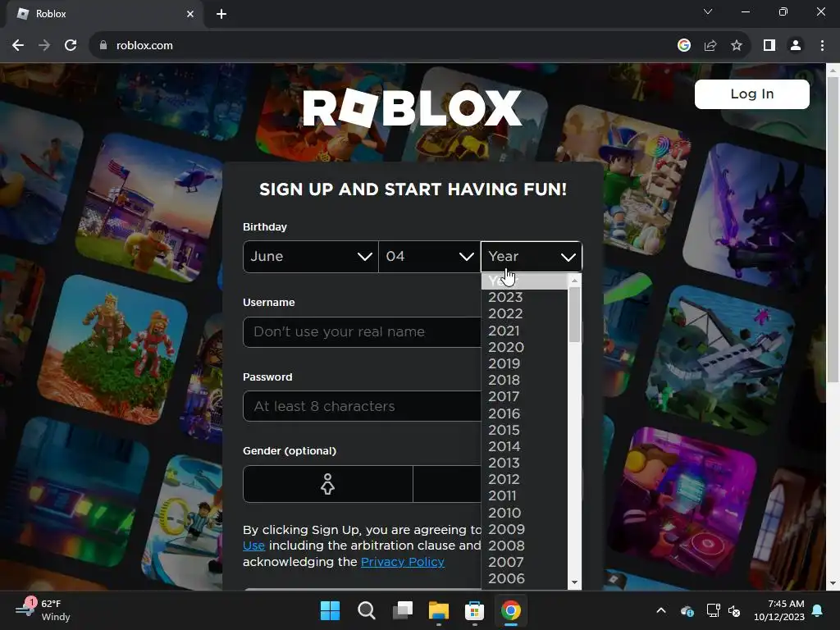Screen dimensions: 840x630
Task: Bookmark this page with the star icon
Action: pyautogui.click(x=737, y=46)
